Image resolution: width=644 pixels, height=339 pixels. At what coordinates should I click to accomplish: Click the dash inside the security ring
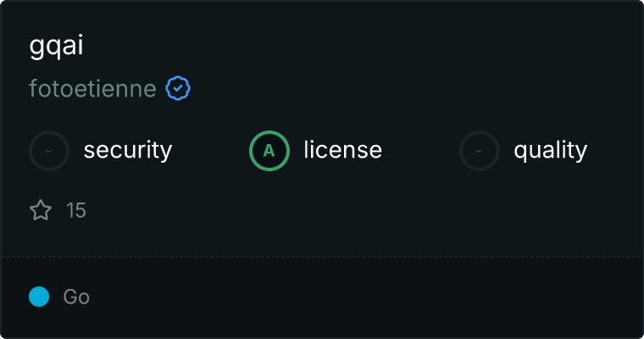(x=48, y=151)
